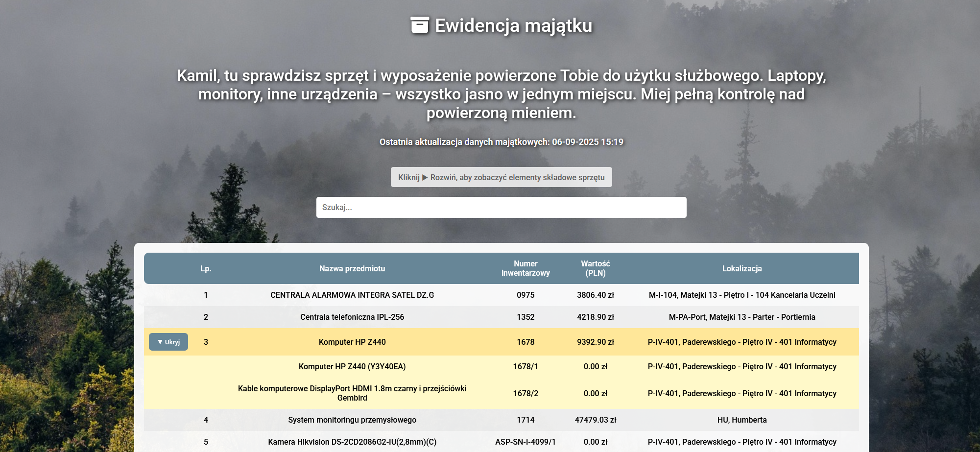This screenshot has height=452, width=980.
Task: Click the highlighted Komputer HP Z440 item name
Action: 352,342
